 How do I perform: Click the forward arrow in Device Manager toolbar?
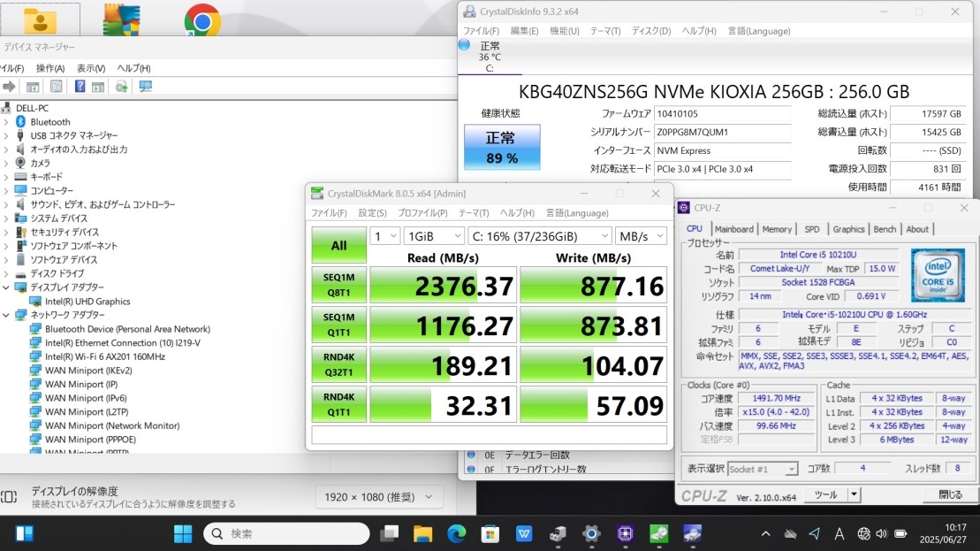point(9,87)
